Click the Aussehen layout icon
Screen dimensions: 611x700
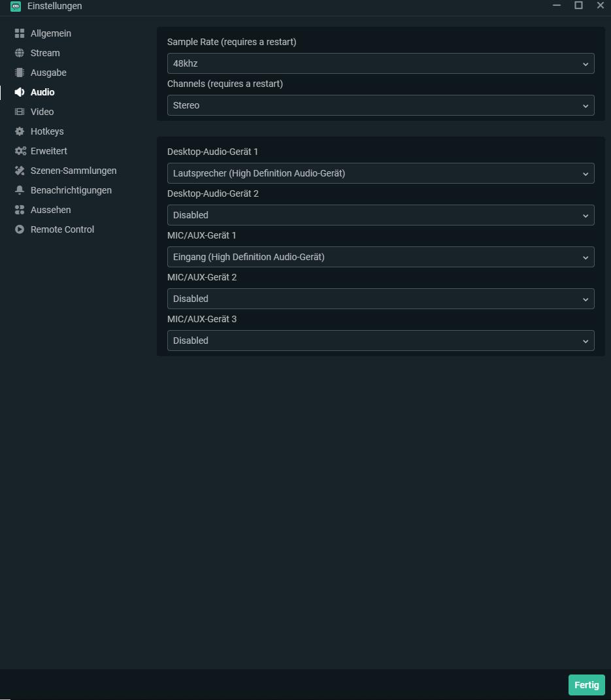coord(20,210)
